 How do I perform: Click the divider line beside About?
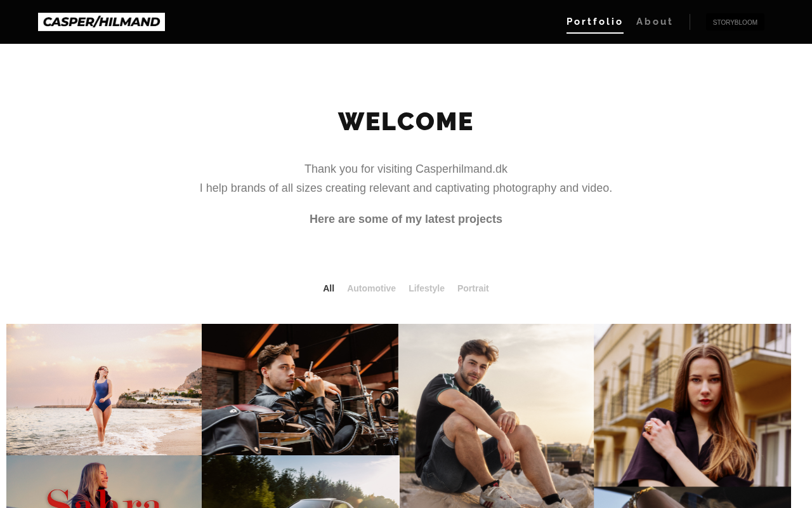(x=690, y=22)
